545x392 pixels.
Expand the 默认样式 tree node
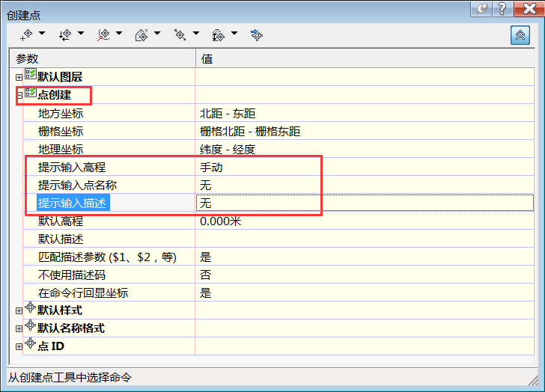click(x=19, y=310)
